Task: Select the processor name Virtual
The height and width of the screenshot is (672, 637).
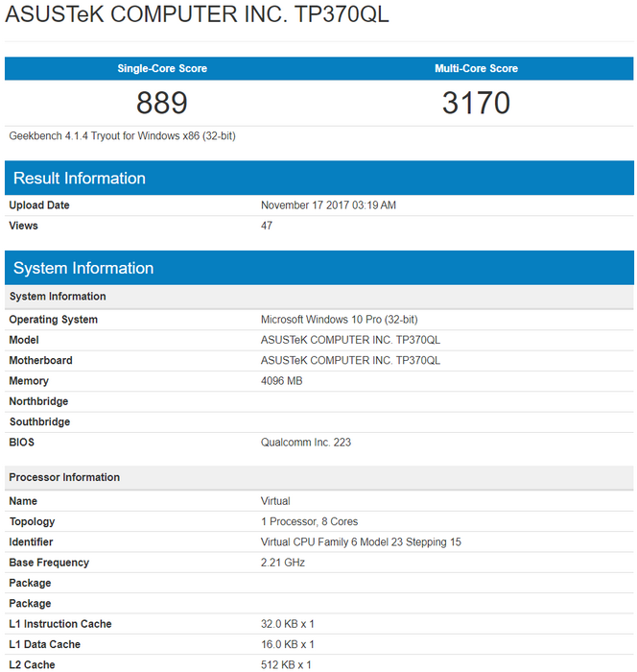Action: (x=275, y=501)
